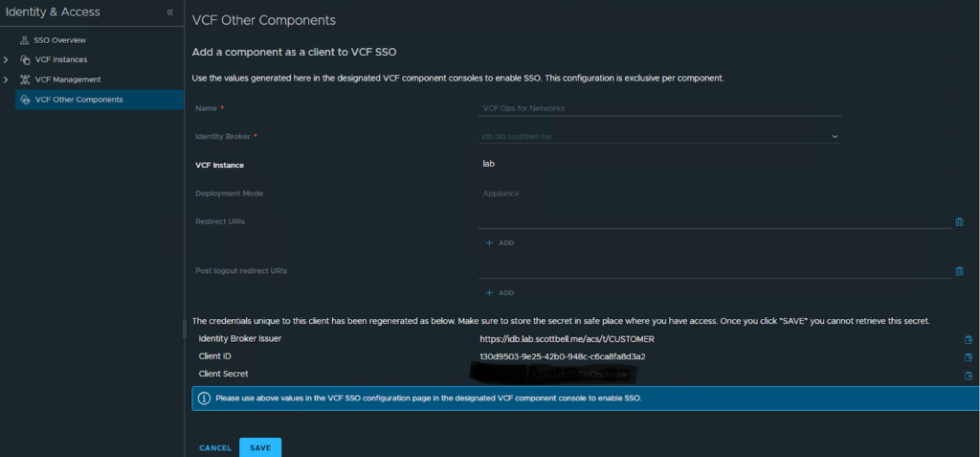
Task: Delete the Redirect URIs entry
Action: point(959,221)
